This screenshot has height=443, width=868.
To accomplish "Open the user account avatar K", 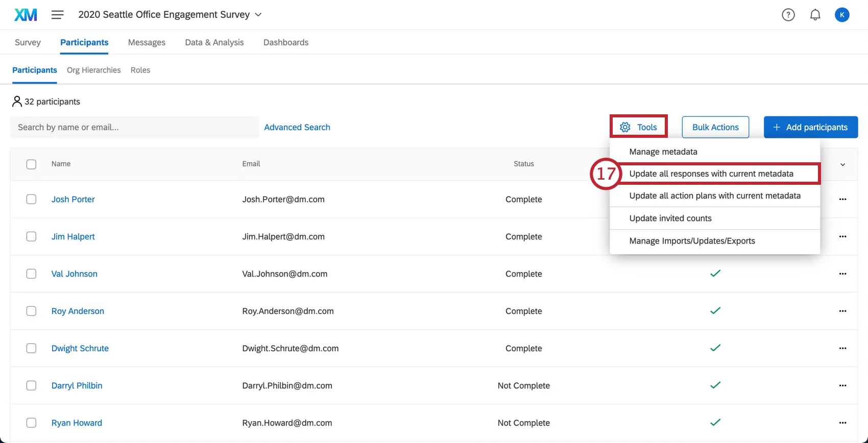I will 842,15.
